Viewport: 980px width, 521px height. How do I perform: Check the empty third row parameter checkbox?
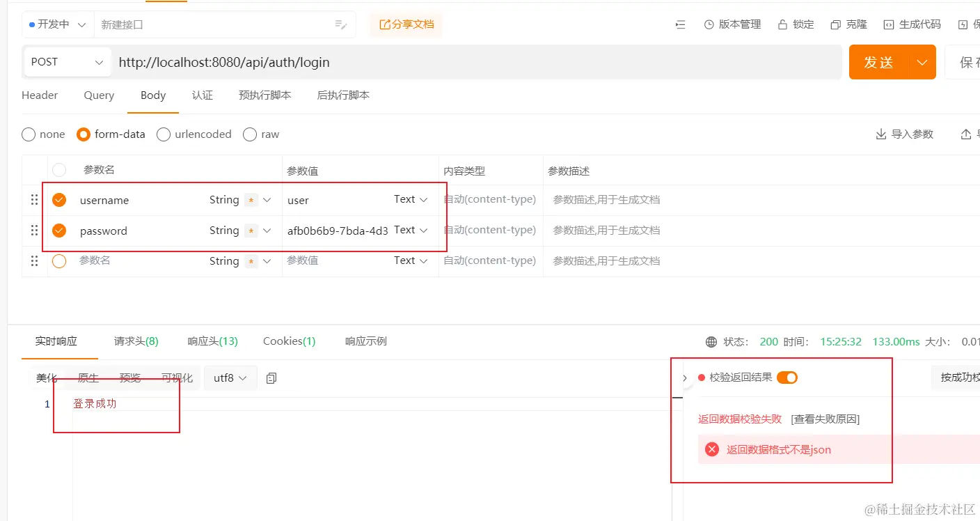click(x=59, y=261)
